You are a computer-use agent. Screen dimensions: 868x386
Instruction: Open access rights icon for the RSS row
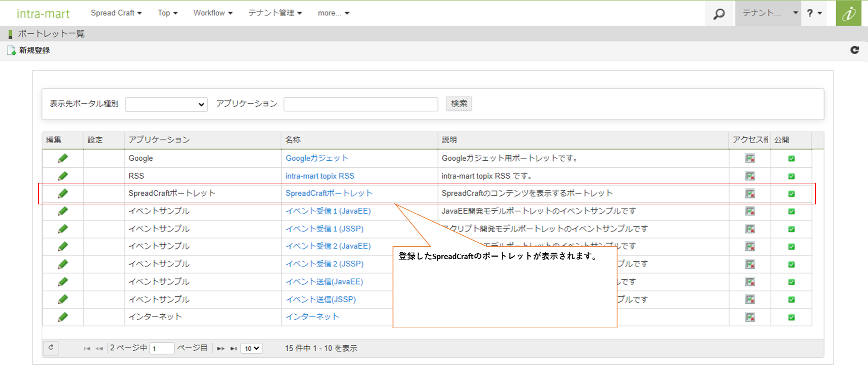750,176
